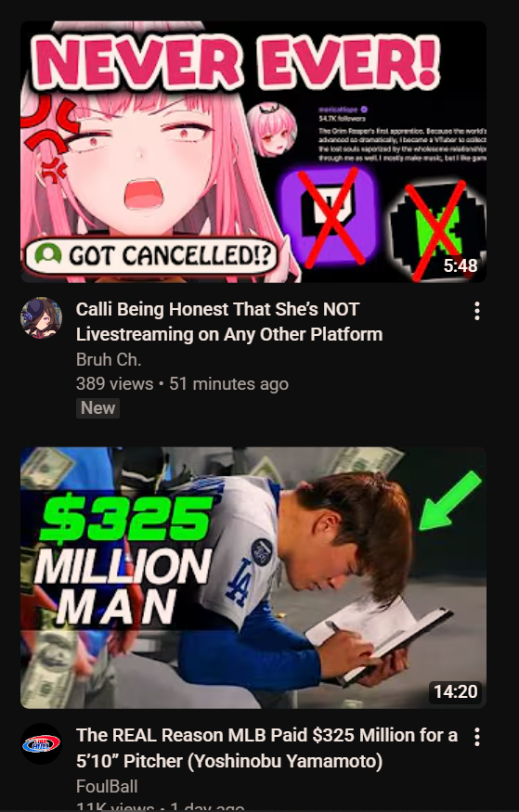Click the New badge under Calli video
Image resolution: width=519 pixels, height=812 pixels.
[97, 408]
